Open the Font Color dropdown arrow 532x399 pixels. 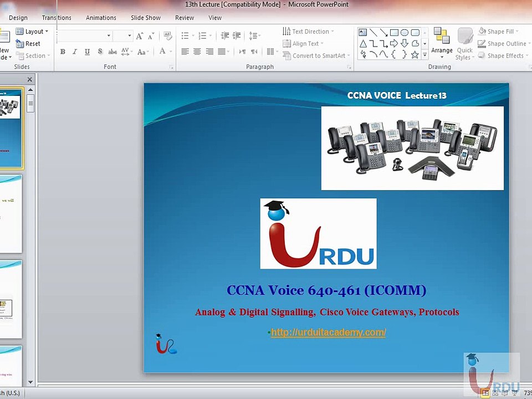point(171,52)
